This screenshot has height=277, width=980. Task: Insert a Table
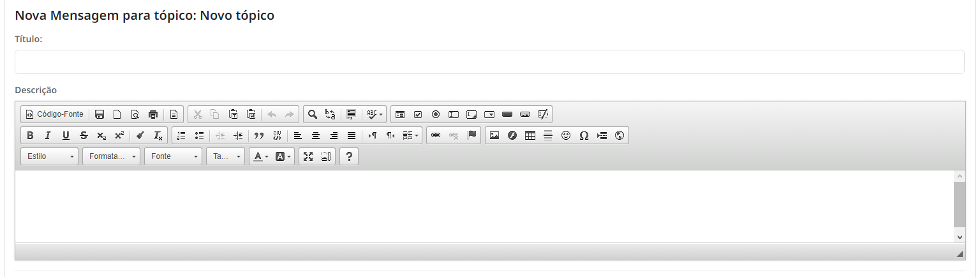tap(530, 135)
